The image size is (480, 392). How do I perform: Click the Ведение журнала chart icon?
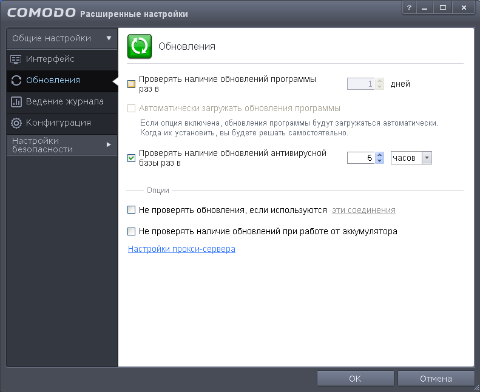tap(16, 102)
